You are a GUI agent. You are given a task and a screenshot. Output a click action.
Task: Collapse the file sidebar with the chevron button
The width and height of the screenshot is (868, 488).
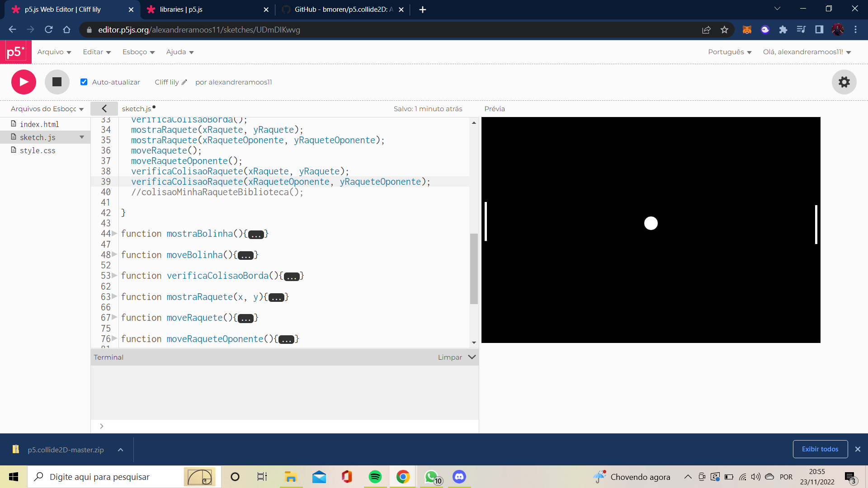click(x=104, y=108)
